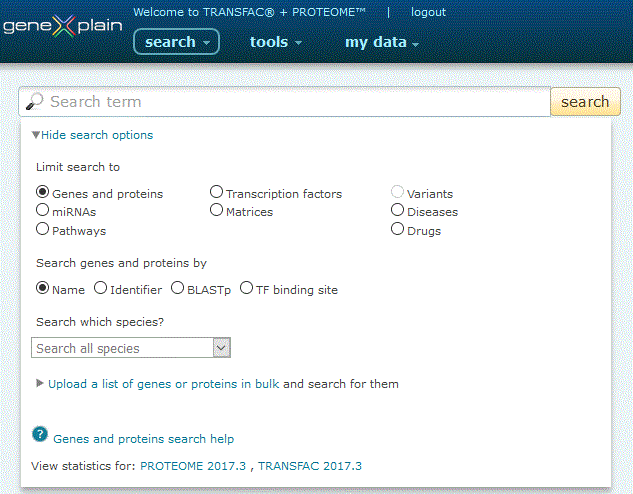The height and width of the screenshot is (494, 633).
Task: Open the Search all species dropdown
Action: coord(131,347)
